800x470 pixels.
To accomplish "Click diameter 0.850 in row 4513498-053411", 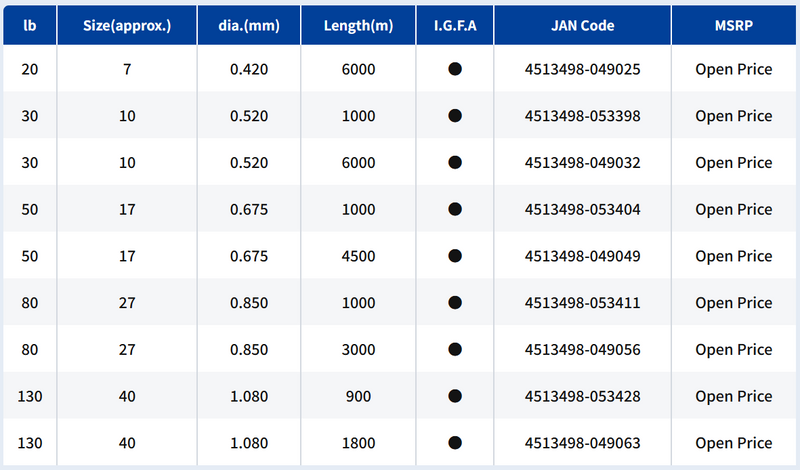I will tap(249, 303).
